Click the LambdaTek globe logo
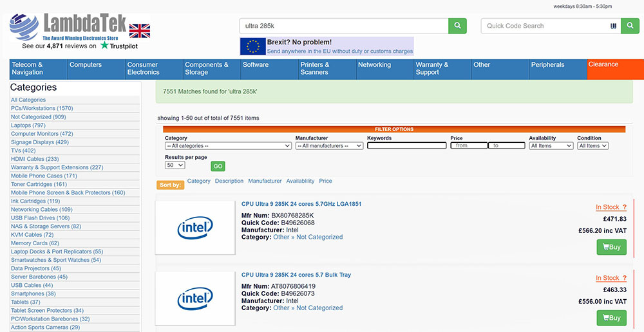 tap(25, 28)
